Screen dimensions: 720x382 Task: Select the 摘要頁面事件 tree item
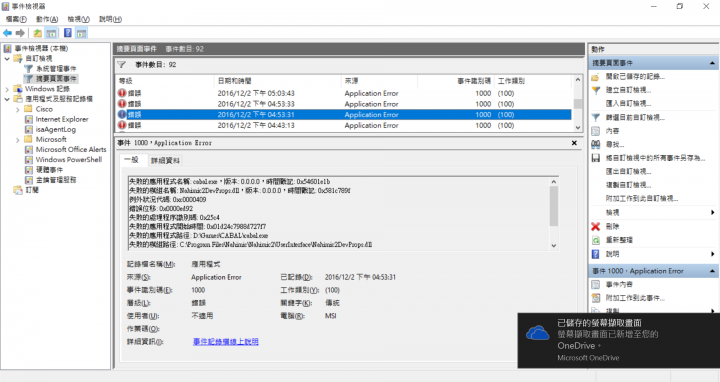click(x=56, y=79)
